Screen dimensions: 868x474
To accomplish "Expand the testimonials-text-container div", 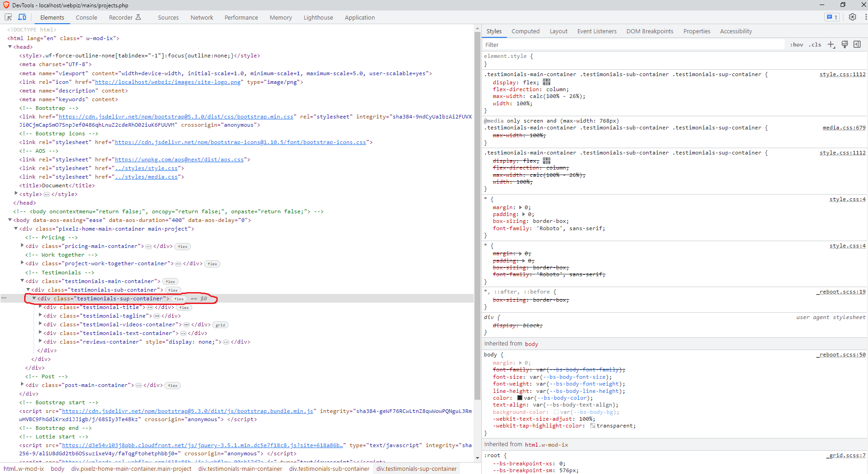I will [40, 333].
